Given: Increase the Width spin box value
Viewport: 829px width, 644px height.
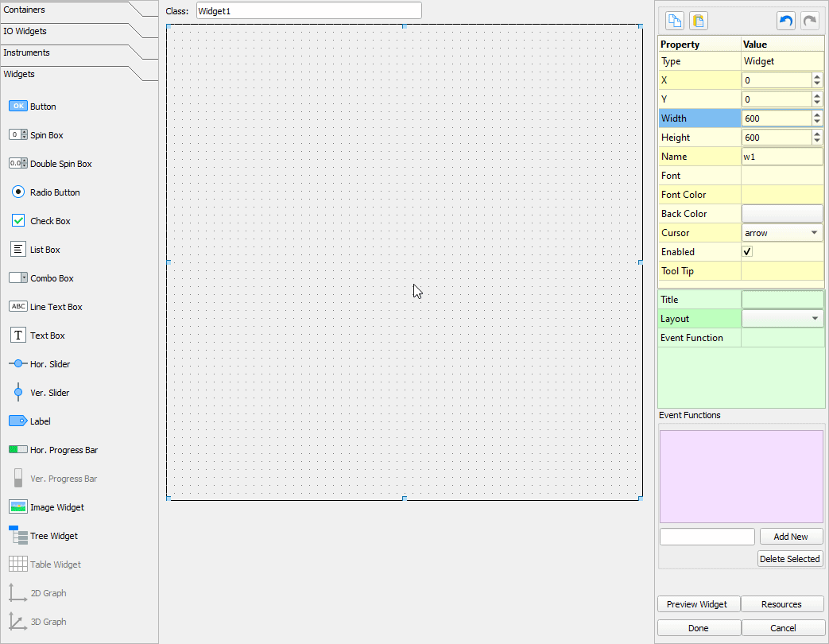Looking at the screenshot, I should 817,114.
